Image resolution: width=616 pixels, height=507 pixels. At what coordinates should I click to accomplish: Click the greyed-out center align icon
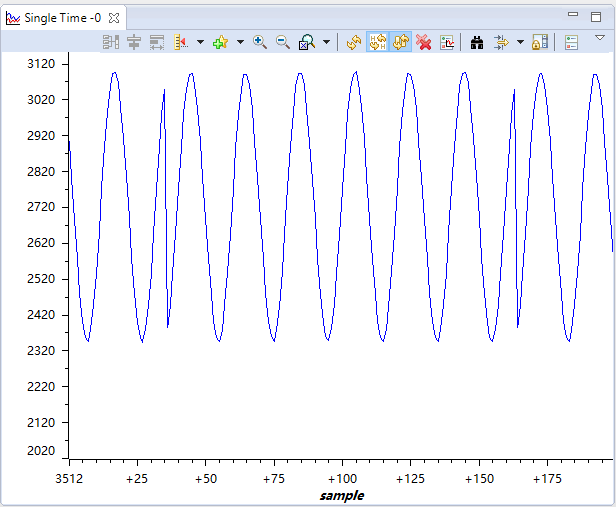click(x=134, y=42)
